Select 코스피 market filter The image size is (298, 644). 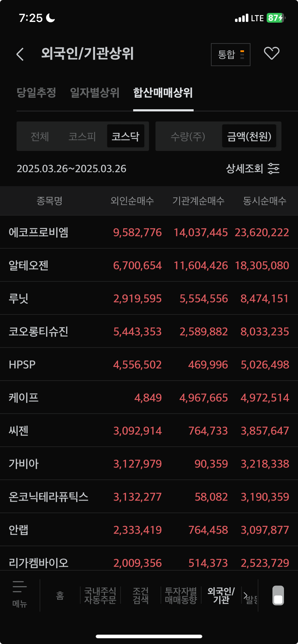coord(82,137)
